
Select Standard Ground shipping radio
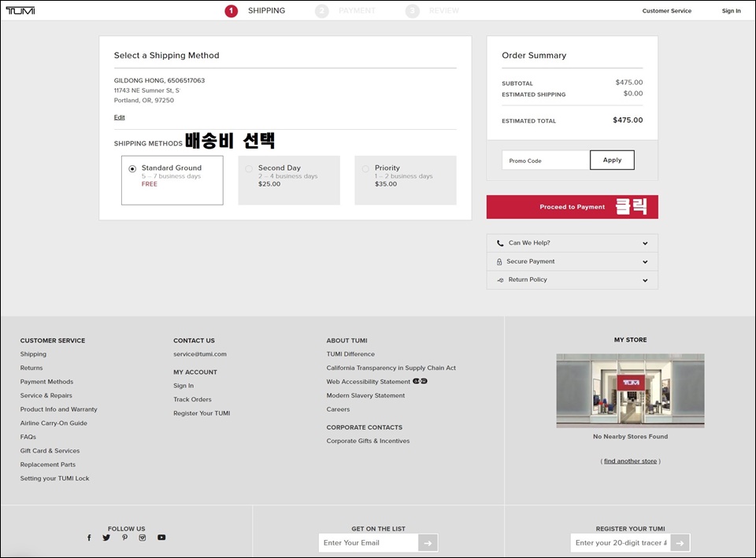pyautogui.click(x=132, y=168)
